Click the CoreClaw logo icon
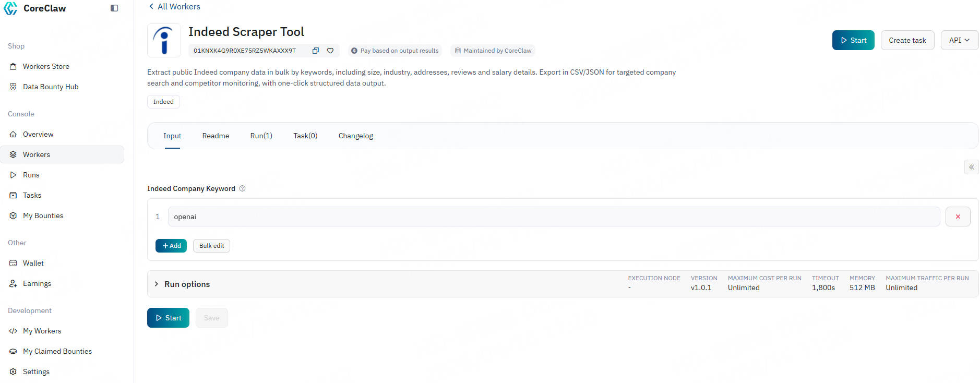The width and height of the screenshot is (980, 383). 10,8
